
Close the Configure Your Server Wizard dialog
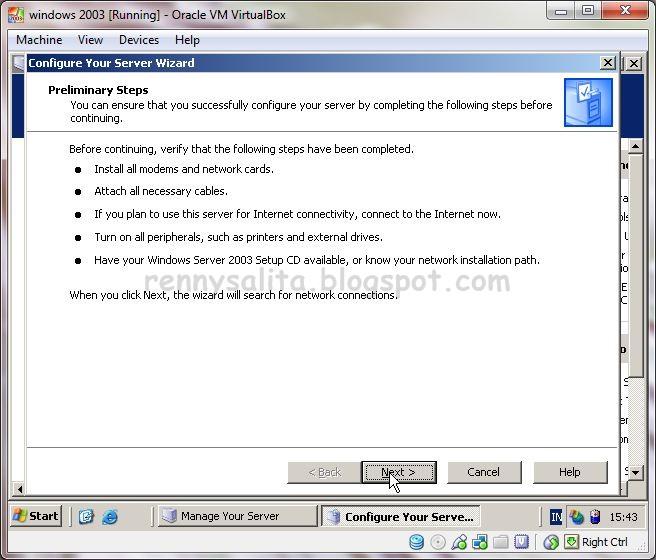click(607, 63)
